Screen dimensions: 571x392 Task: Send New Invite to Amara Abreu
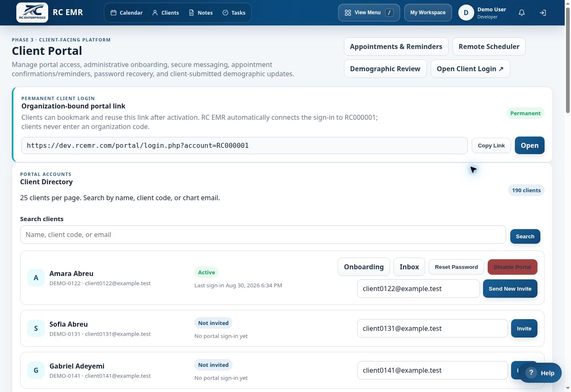(510, 289)
